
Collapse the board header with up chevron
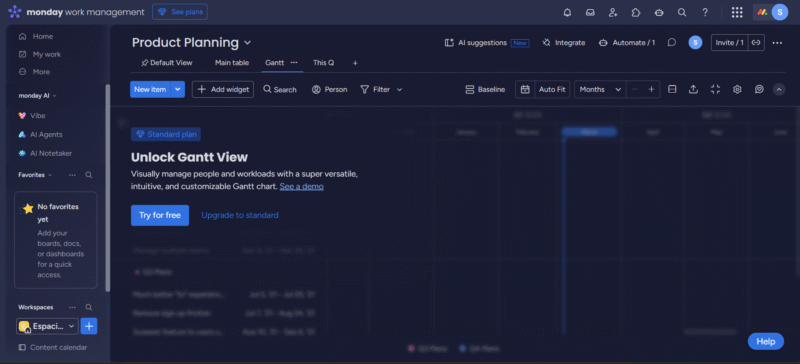pos(779,89)
